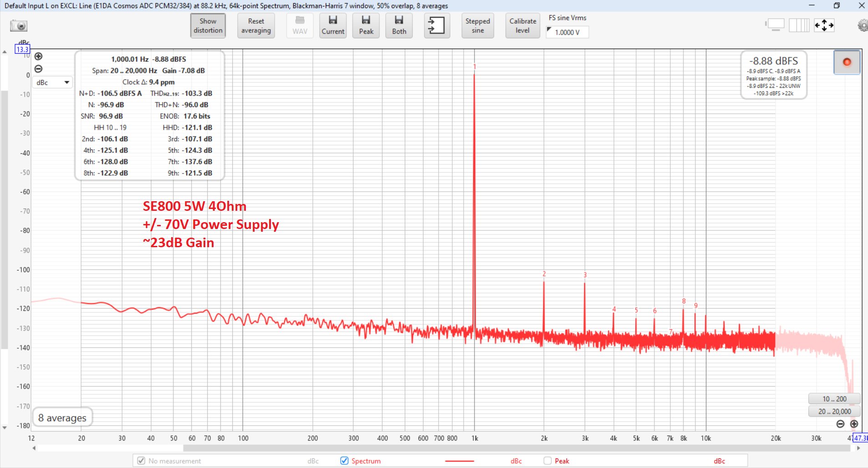Screen dimensions: 868x468
Task: Click fundamental marker 1 at 1k
Action: [x=474, y=66]
